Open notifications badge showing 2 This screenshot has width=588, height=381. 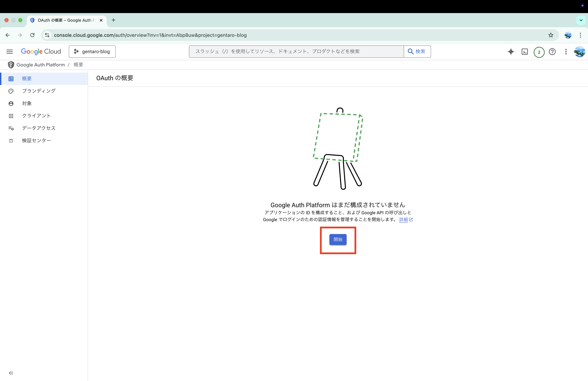[x=539, y=52]
